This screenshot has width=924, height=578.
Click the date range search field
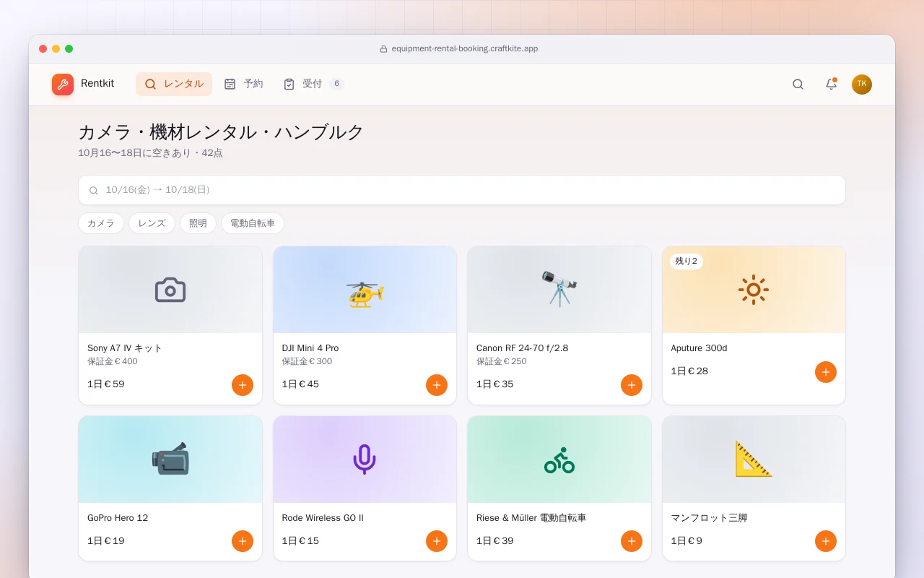[x=462, y=190]
